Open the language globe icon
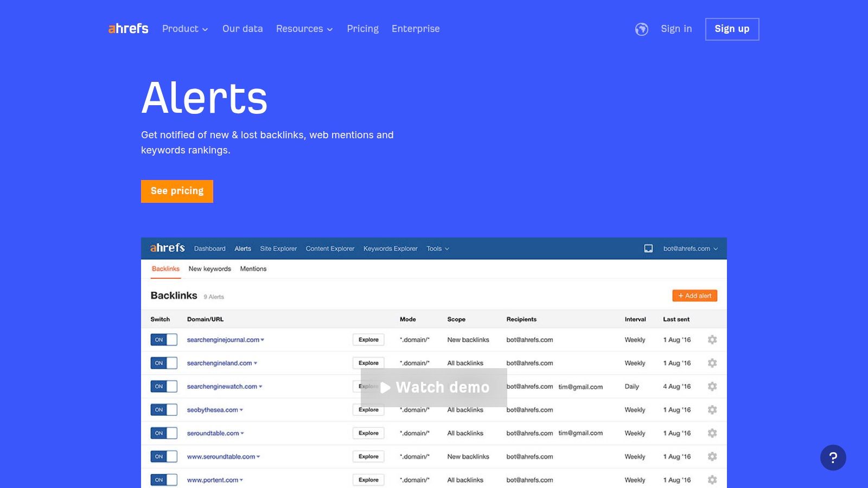This screenshot has width=868, height=488. click(642, 29)
